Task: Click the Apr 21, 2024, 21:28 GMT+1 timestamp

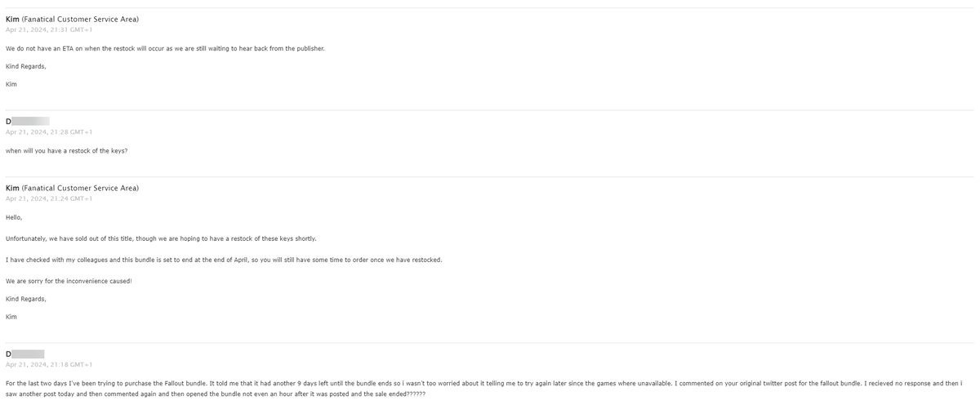Action: click(x=49, y=131)
